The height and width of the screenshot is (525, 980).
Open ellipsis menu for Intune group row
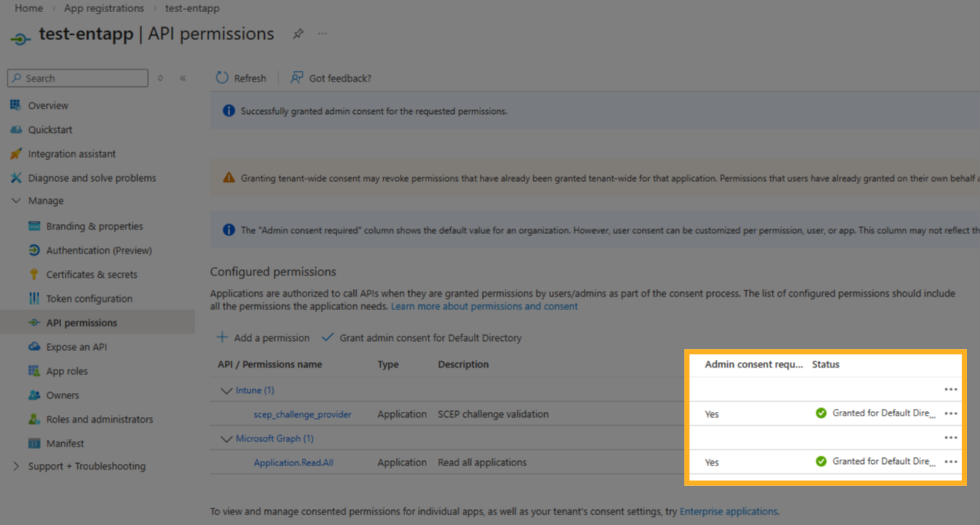click(950, 389)
